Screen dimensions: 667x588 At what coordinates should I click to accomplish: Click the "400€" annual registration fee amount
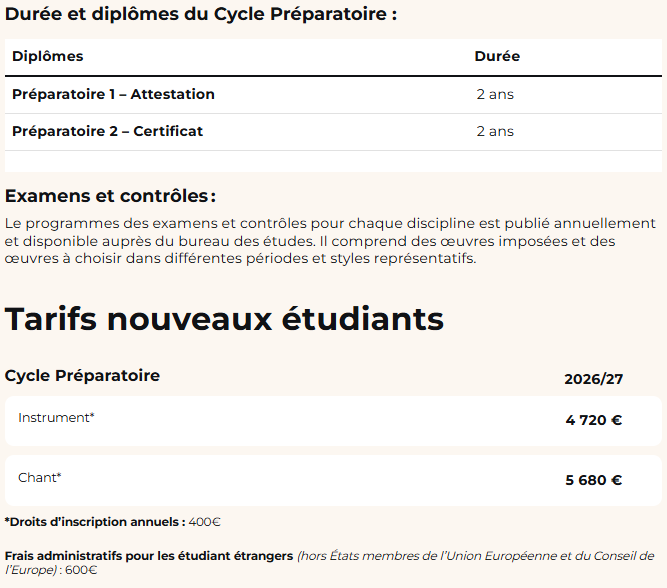pos(205,522)
